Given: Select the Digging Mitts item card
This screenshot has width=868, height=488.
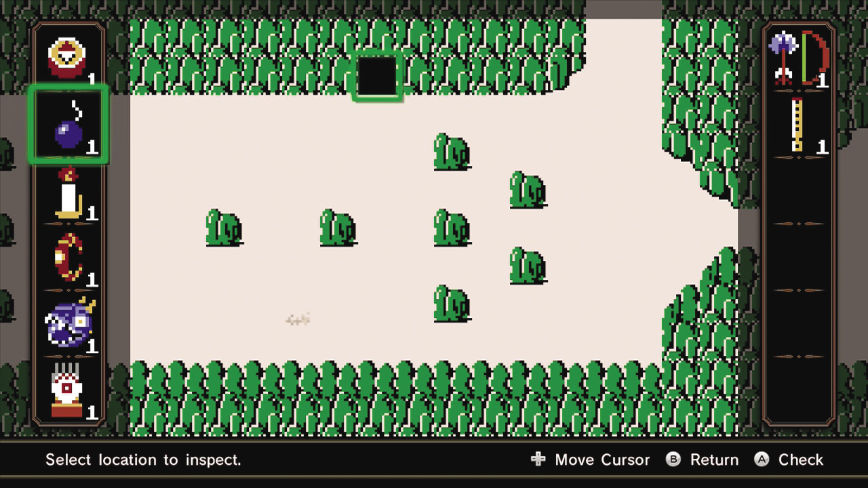Looking at the screenshot, I should pyautogui.click(x=68, y=390).
